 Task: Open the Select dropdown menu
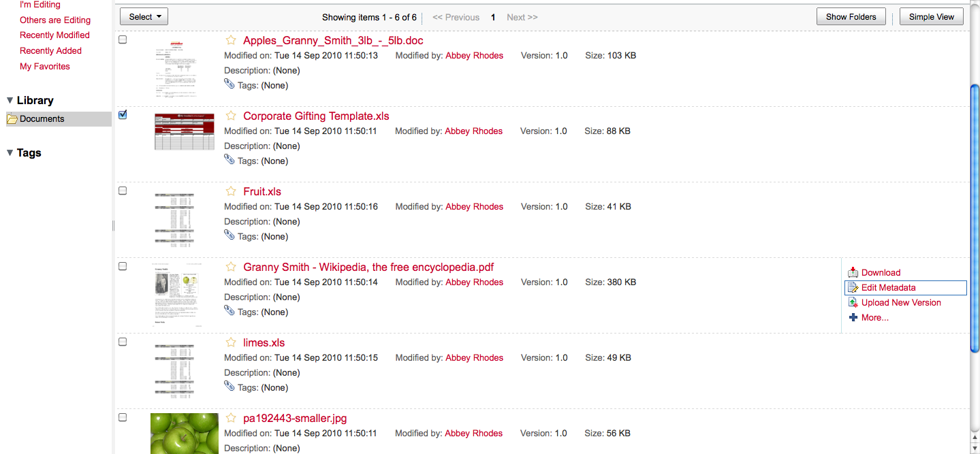coord(144,17)
